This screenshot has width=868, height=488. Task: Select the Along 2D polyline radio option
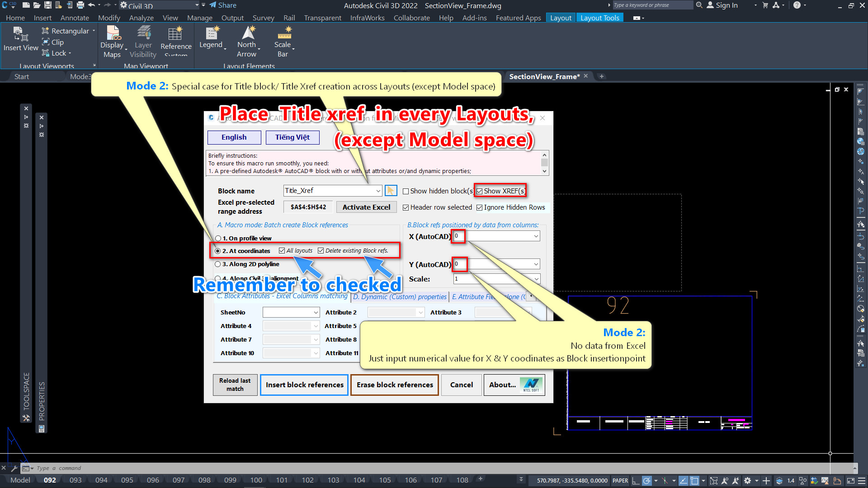(x=218, y=264)
